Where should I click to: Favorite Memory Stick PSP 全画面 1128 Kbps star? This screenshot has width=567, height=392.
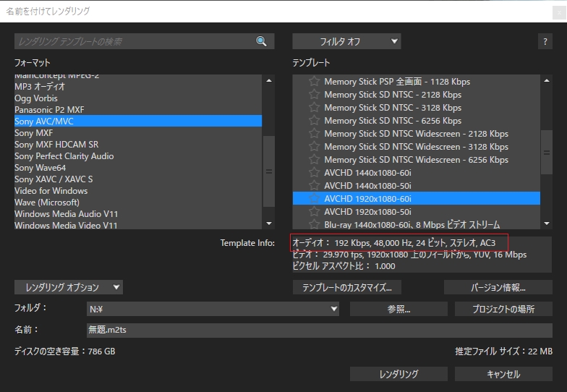point(314,81)
